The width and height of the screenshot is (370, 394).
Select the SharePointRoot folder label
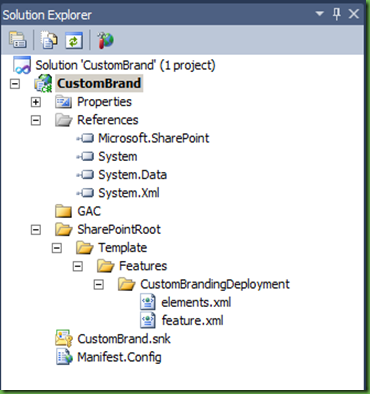[119, 229]
